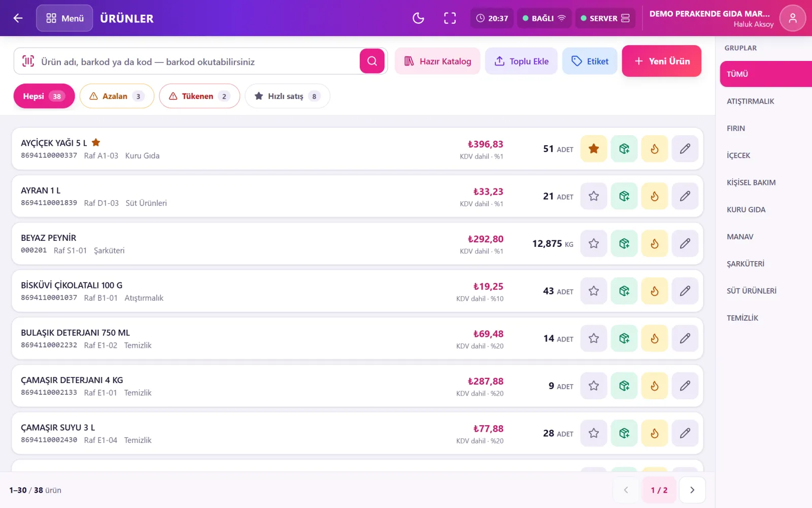The image size is (812, 508).
Task: Add stock for AYRAN 1 L
Action: pos(624,196)
